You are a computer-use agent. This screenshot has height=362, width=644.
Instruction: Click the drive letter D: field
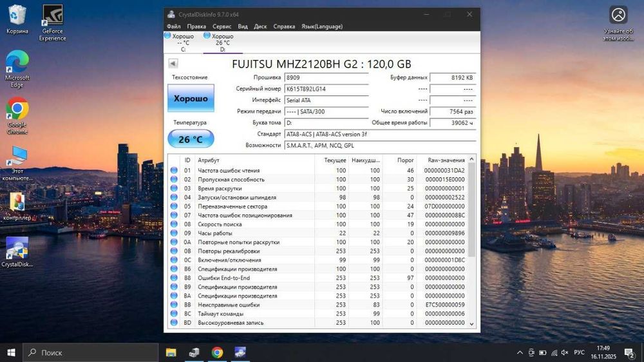[327, 123]
